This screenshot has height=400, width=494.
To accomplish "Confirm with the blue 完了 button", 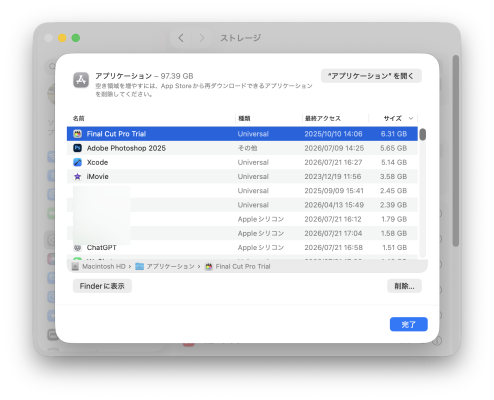I will (409, 324).
